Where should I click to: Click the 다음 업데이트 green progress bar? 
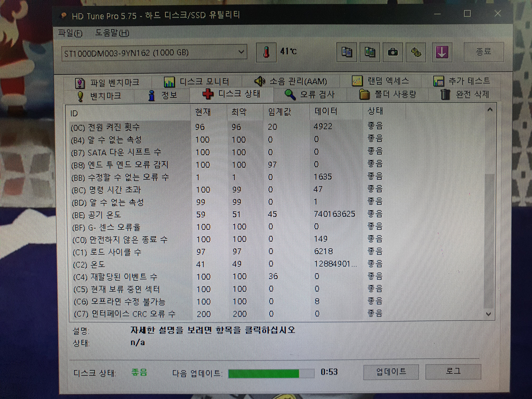click(x=271, y=374)
